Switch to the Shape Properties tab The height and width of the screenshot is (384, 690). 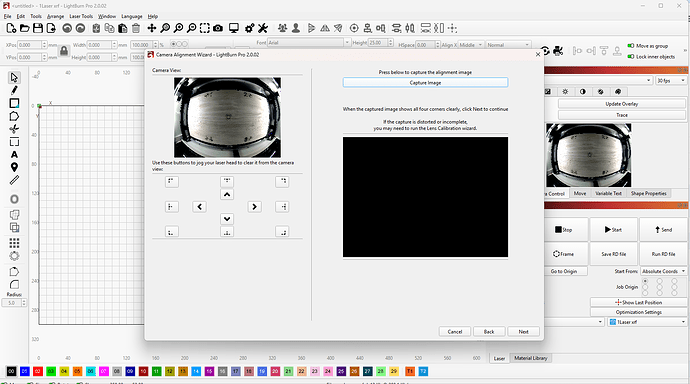tap(649, 194)
